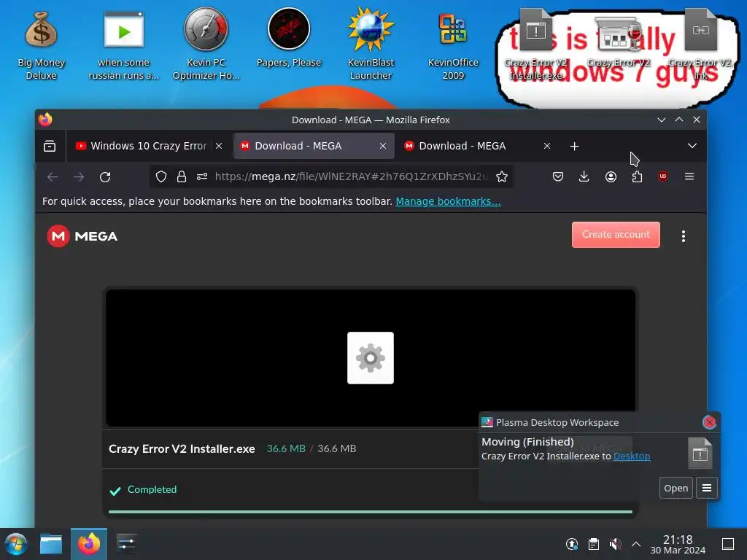Screen dimensions: 747x560
Task: Close Windows 10 Crazy Error tab
Action: [219, 146]
